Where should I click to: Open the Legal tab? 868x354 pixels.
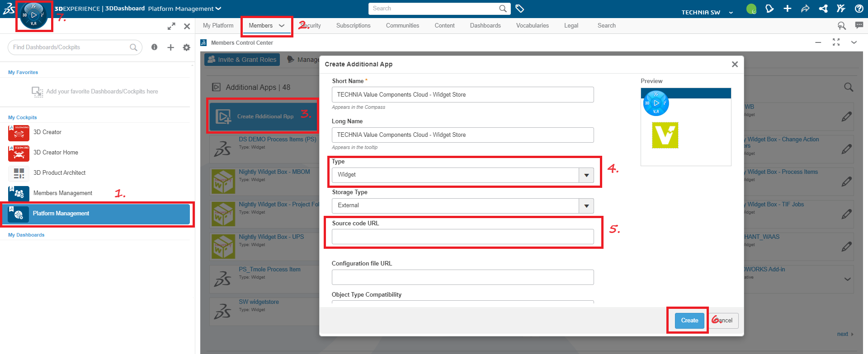[x=571, y=26]
